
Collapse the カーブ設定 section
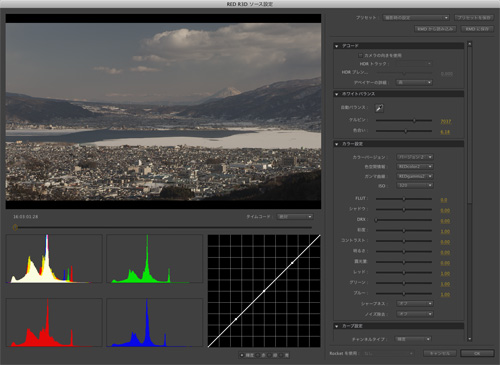(x=337, y=326)
